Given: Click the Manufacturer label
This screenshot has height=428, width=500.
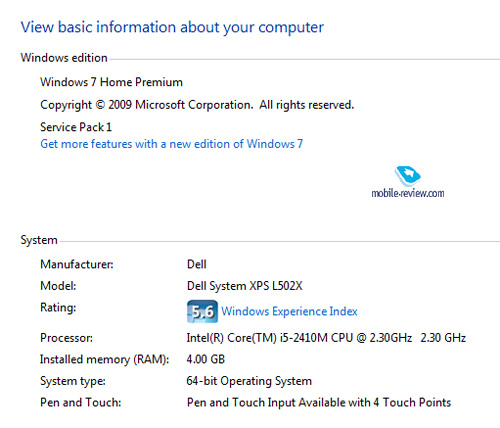Looking at the screenshot, I should click(x=77, y=264).
